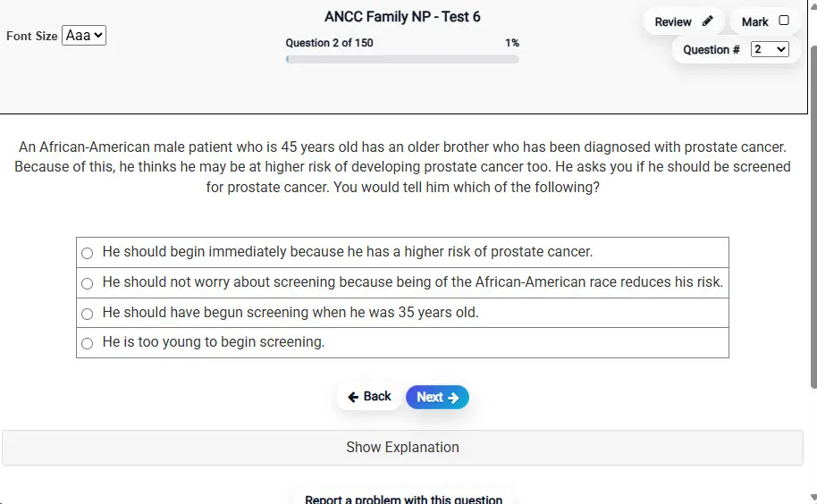Image resolution: width=817 pixels, height=504 pixels.
Task: Click the "Question 2 of 150" label
Action: [329, 43]
